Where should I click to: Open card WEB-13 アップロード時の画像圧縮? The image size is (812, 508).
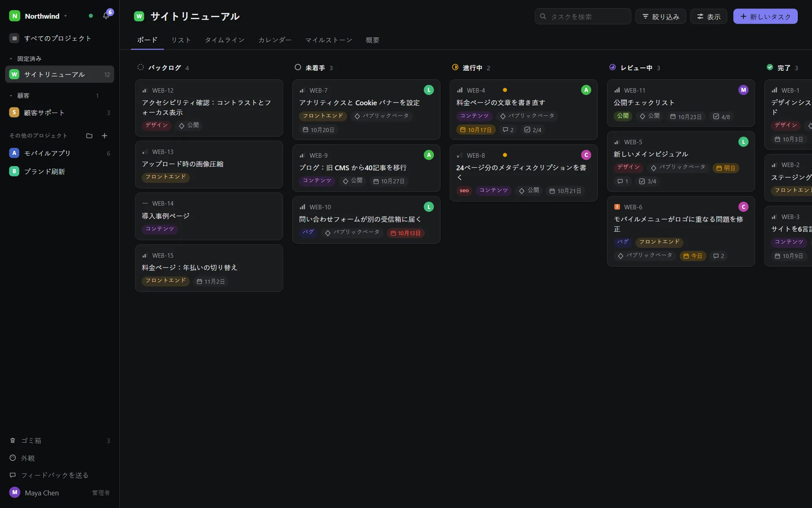(x=209, y=165)
